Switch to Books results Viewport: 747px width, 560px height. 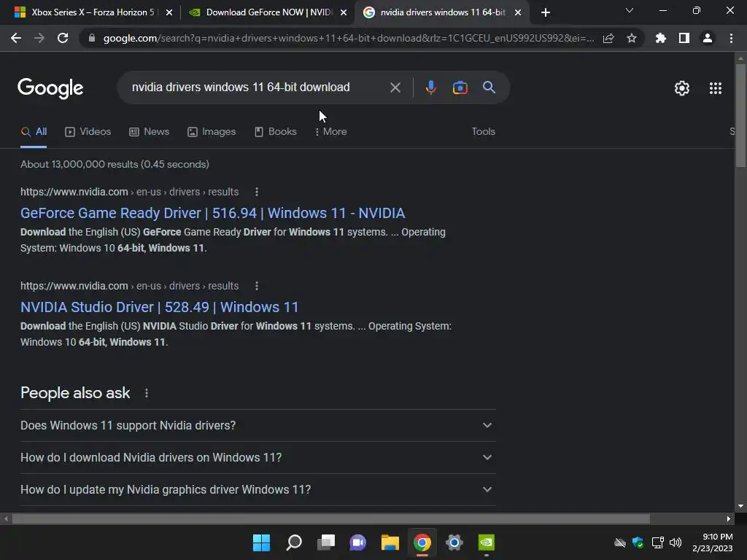click(275, 132)
